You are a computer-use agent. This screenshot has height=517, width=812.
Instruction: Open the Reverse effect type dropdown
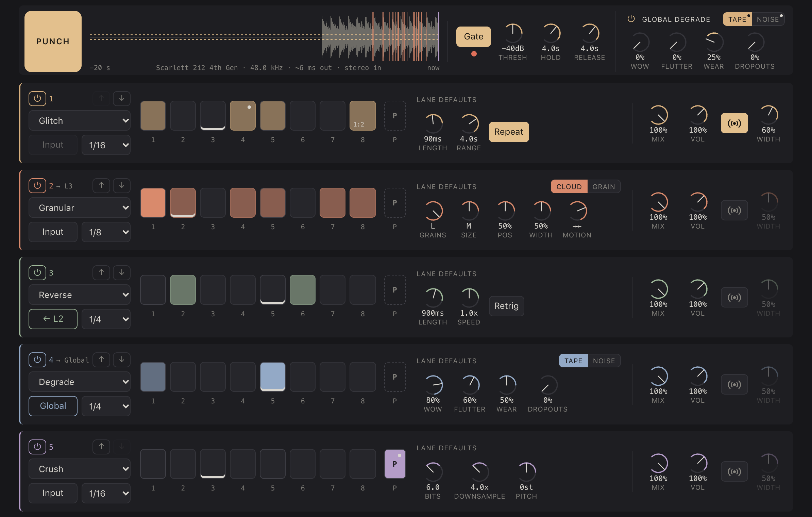pyautogui.click(x=80, y=295)
